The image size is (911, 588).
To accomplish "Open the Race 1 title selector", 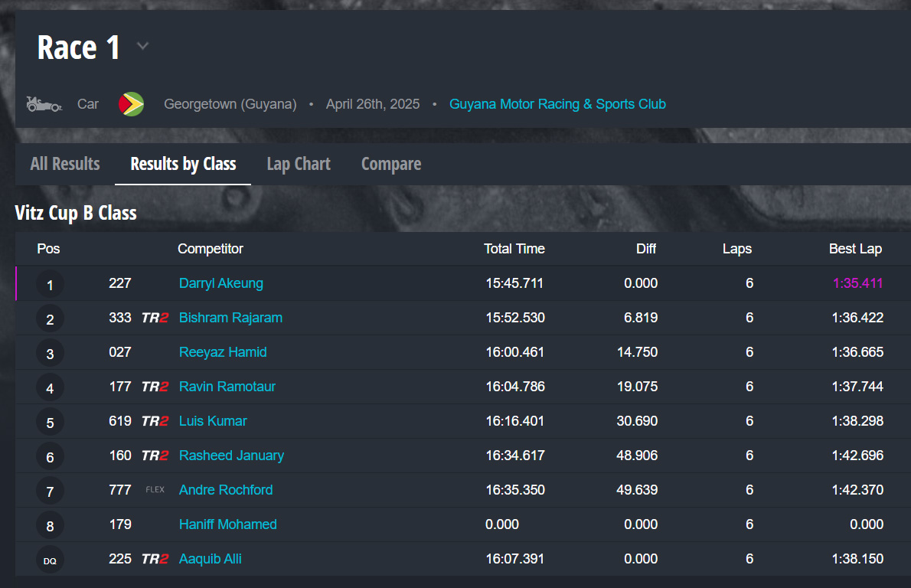I will pyautogui.click(x=79, y=47).
